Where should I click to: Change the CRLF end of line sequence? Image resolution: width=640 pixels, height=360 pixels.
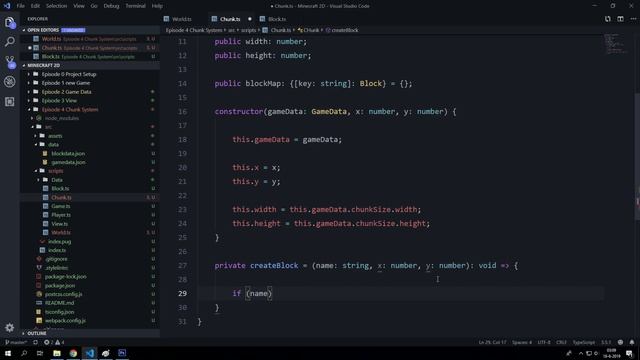pos(561,342)
